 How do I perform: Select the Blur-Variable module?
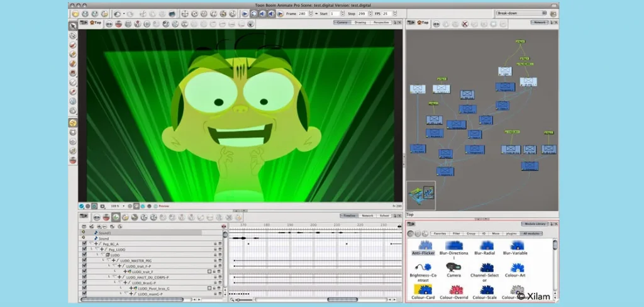click(x=515, y=248)
